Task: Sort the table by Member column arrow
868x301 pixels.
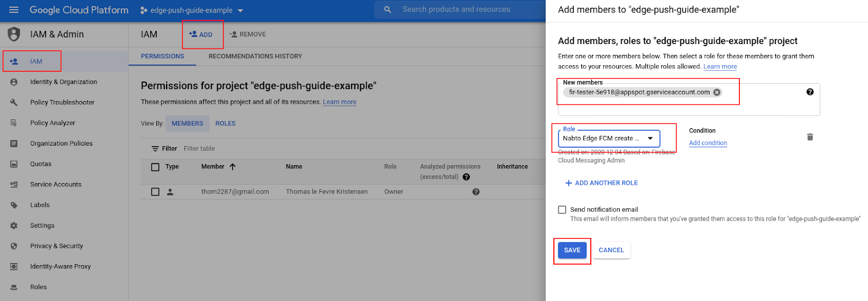Action: (233, 167)
